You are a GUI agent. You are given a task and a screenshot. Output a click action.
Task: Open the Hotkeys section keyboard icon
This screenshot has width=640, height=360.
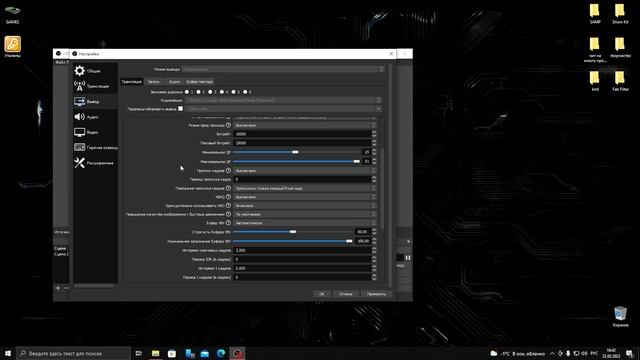coord(80,147)
